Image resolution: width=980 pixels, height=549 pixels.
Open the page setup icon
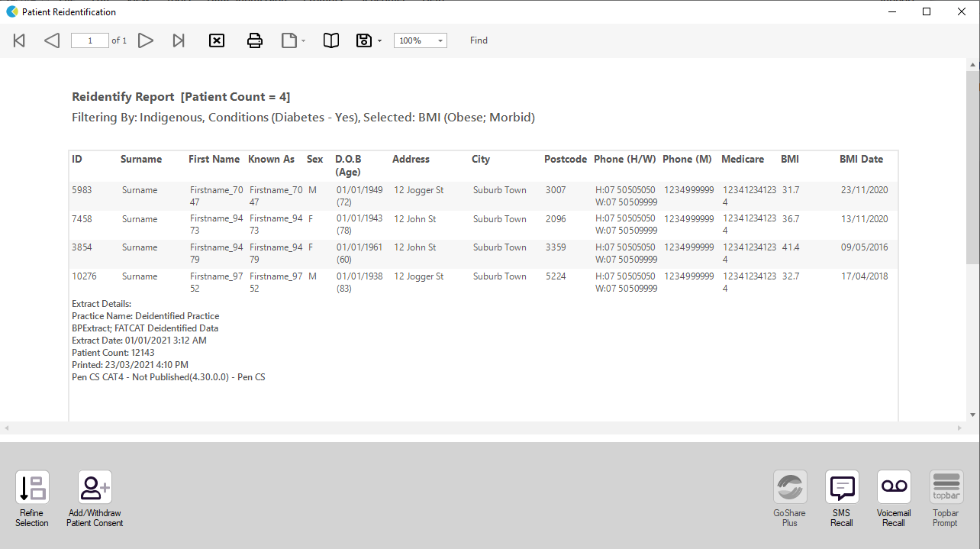coord(289,40)
